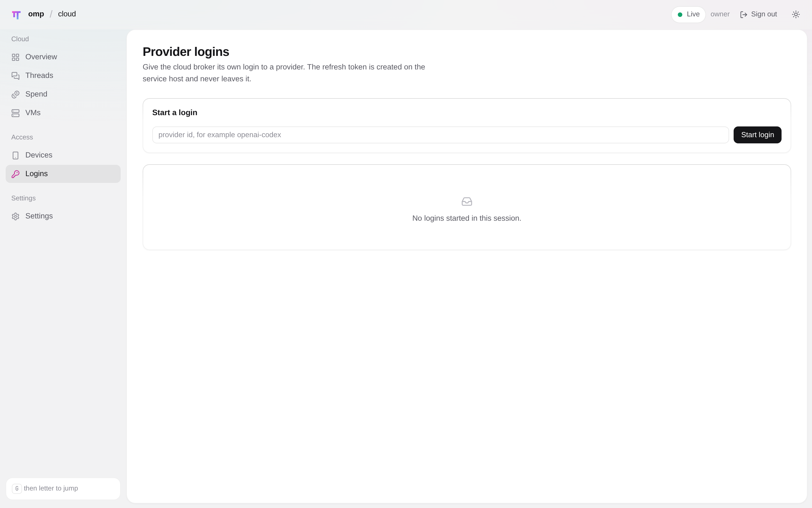The height and width of the screenshot is (508, 812).
Task: Click the Devices tablet icon
Action: (x=16, y=156)
